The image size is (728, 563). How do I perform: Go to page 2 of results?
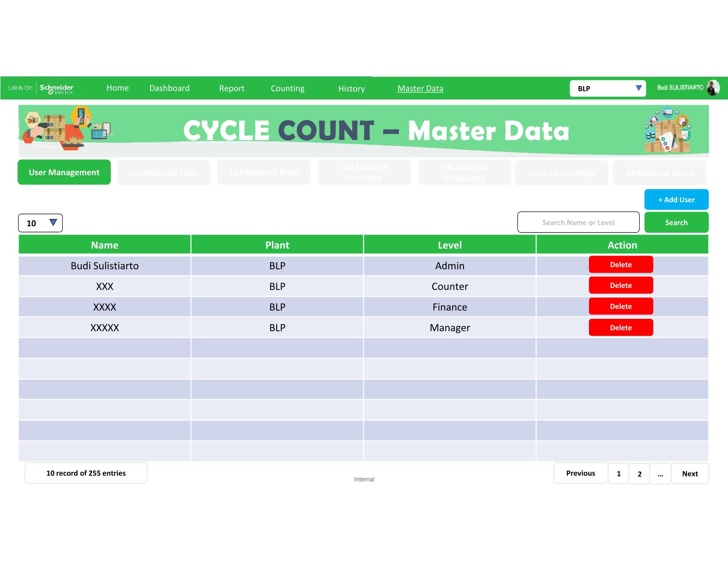click(x=639, y=474)
